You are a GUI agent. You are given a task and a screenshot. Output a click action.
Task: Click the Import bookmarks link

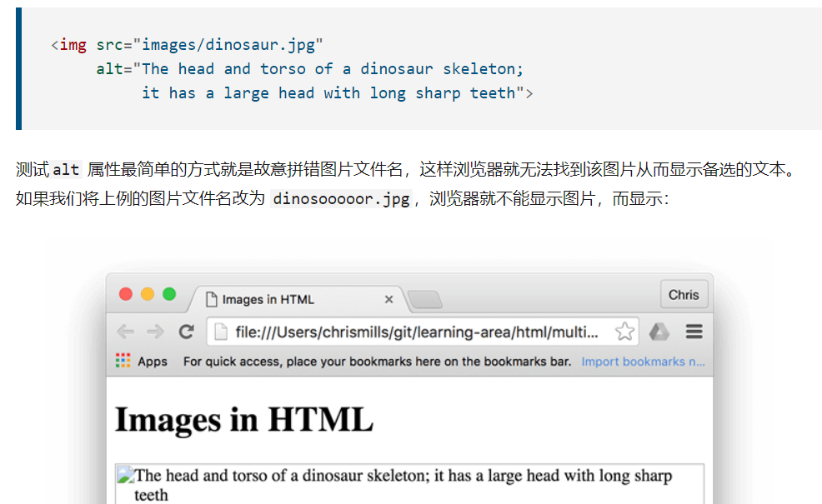click(x=643, y=362)
